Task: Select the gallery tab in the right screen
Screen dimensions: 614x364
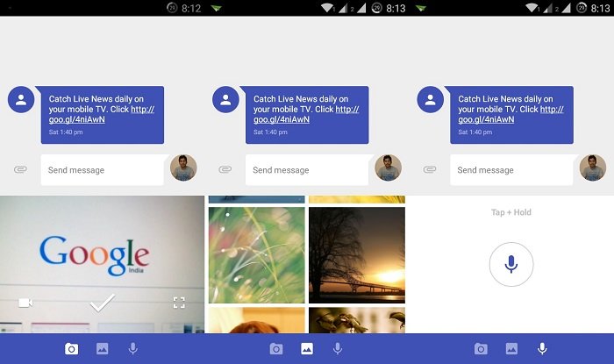Action: [511, 349]
